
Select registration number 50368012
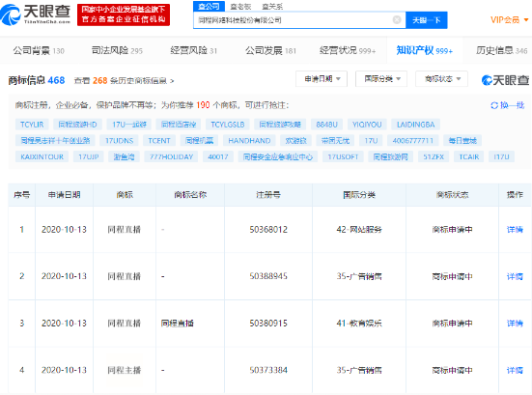[x=268, y=230]
